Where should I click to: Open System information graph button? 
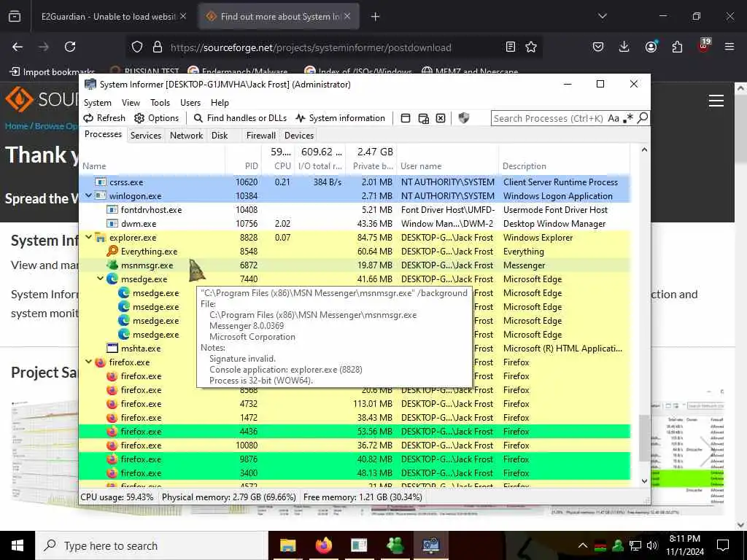tap(340, 118)
